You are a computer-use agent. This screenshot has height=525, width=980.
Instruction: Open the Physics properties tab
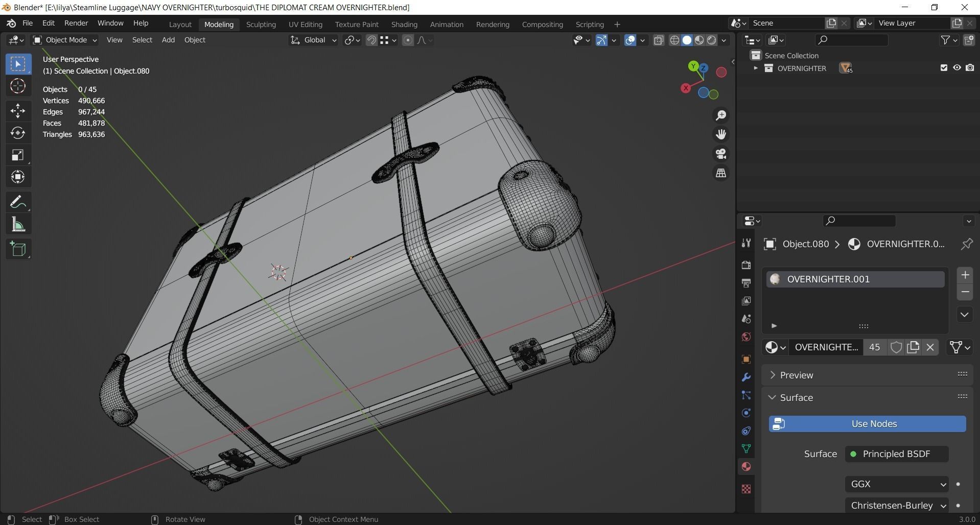[x=746, y=413]
